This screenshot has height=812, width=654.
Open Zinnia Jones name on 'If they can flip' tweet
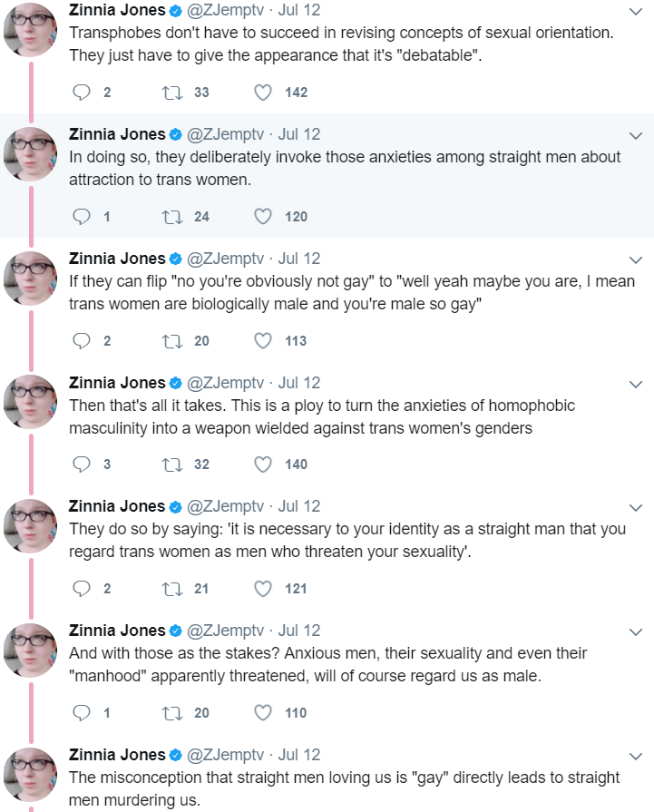click(117, 258)
